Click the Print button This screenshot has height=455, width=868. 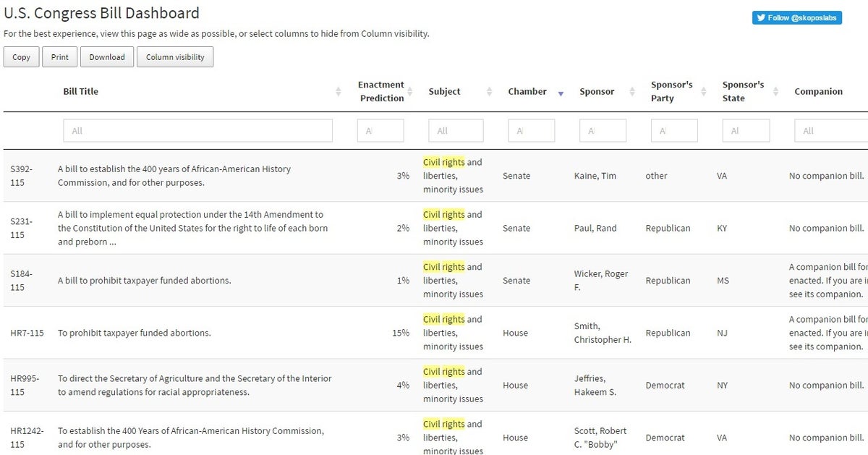60,57
